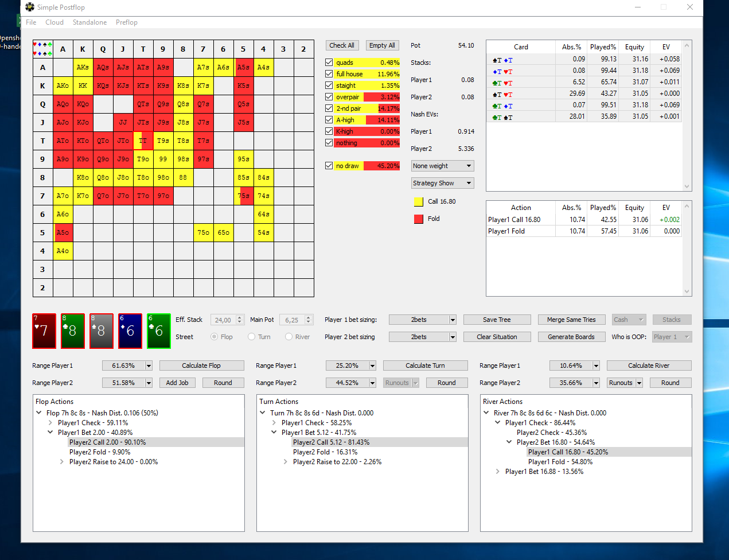The image size is (729, 560).
Task: Open the Preflop menu
Action: (x=127, y=22)
